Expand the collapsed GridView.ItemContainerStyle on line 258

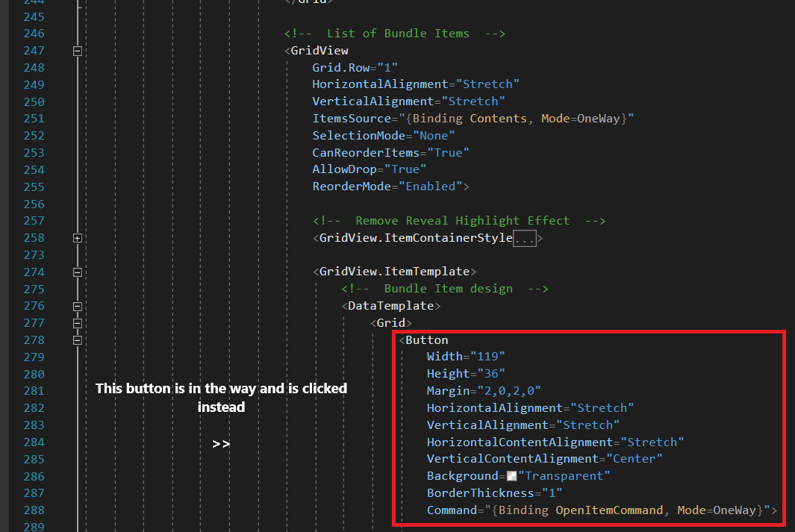[x=78, y=238]
